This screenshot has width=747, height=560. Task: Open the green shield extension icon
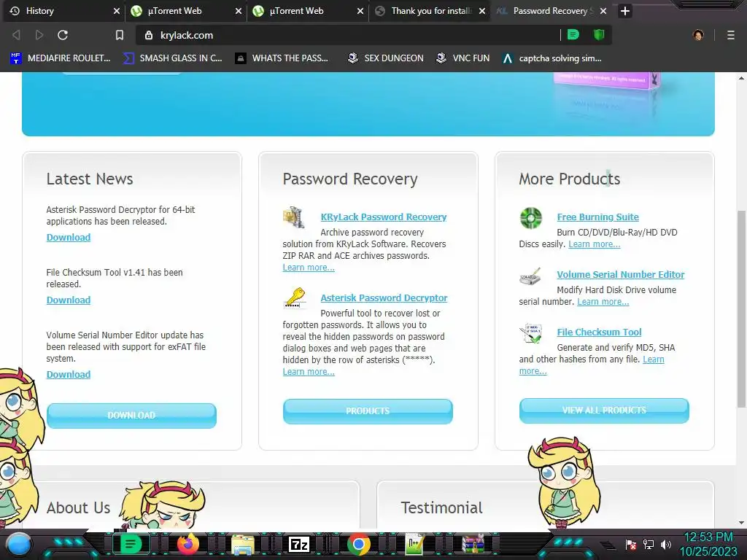(599, 35)
